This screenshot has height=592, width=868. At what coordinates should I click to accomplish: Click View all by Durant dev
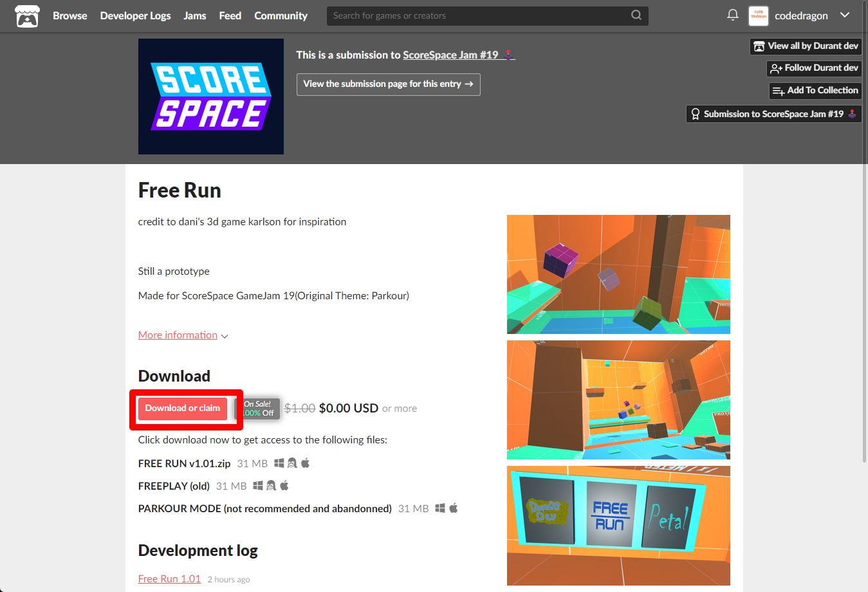pyautogui.click(x=806, y=46)
